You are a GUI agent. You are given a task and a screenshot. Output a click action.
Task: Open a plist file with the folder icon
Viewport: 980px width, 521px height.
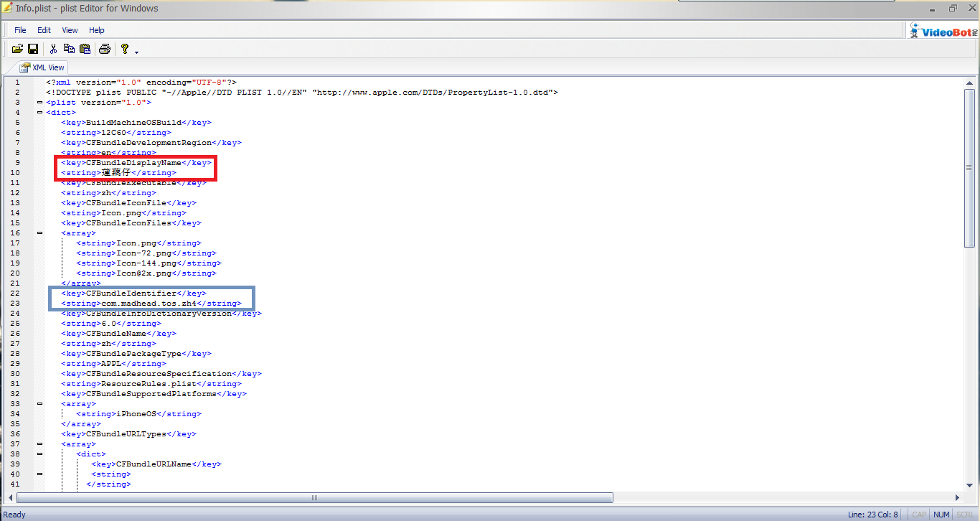[17, 49]
